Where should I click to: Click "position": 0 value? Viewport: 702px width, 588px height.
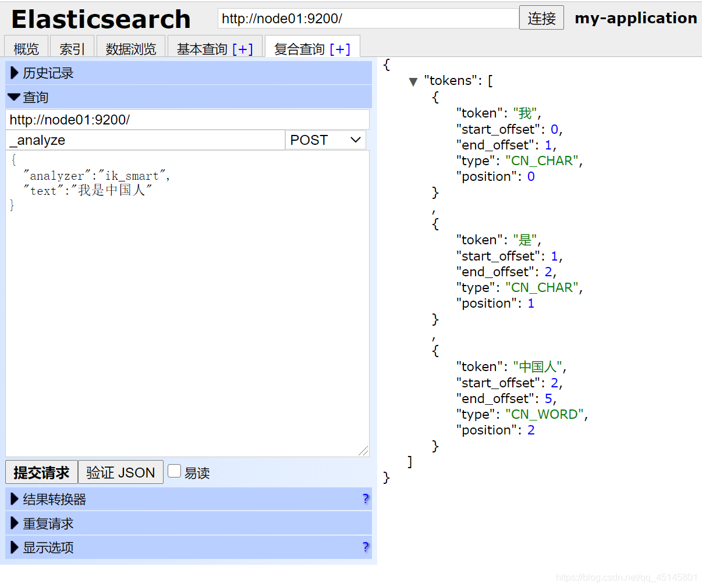point(531,176)
